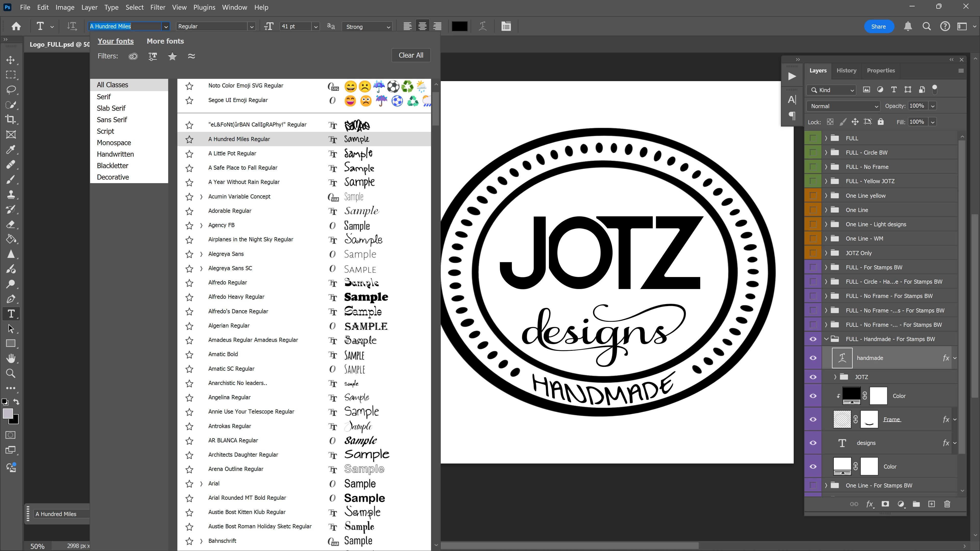The image size is (980, 551).
Task: Click the Hand tool
Action: point(11,359)
